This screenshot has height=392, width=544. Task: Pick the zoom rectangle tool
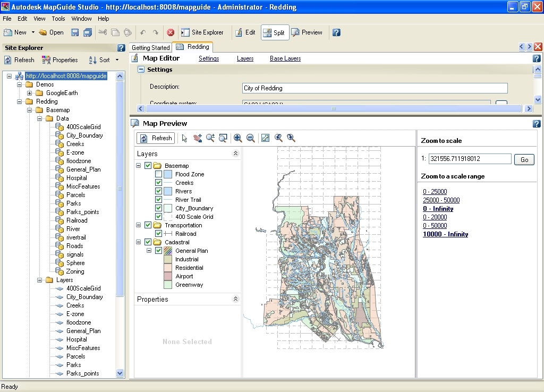[x=223, y=138]
